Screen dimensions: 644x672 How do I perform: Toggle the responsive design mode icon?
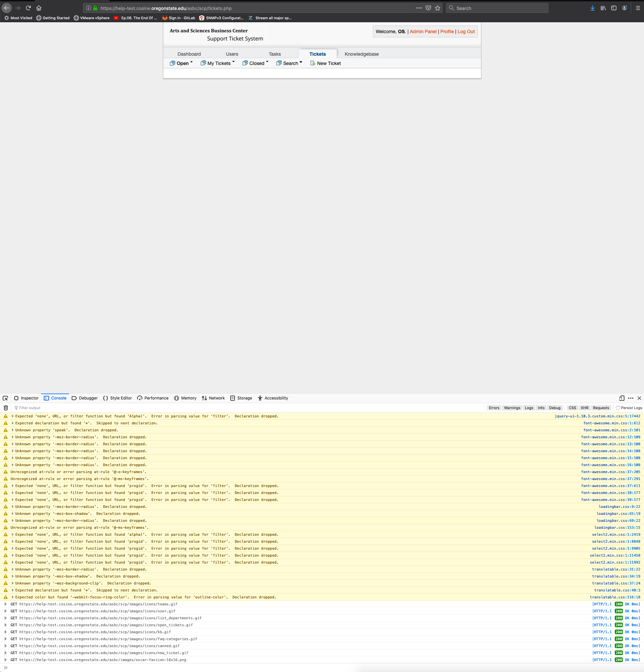click(621, 398)
